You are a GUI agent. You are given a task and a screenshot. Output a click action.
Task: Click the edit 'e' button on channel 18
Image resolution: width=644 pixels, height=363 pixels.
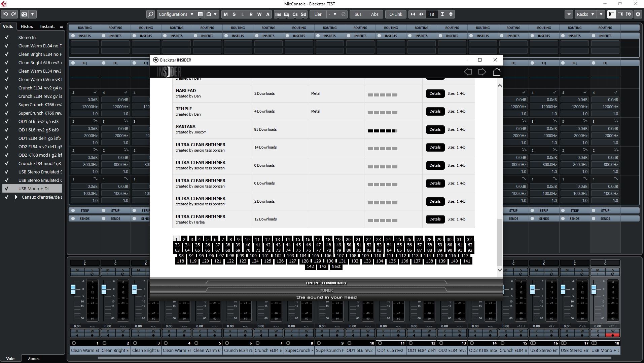pyautogui.click(x=612, y=274)
